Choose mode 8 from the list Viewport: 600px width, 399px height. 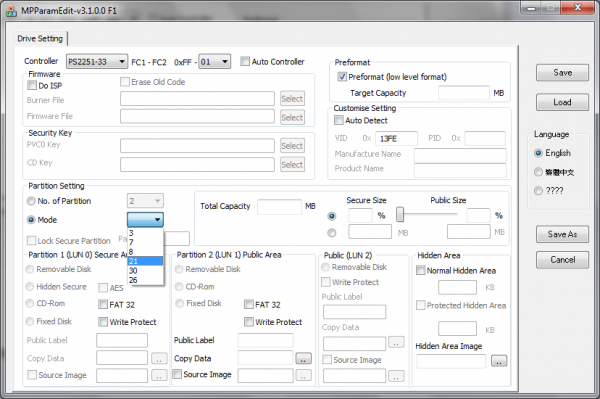tap(145, 252)
